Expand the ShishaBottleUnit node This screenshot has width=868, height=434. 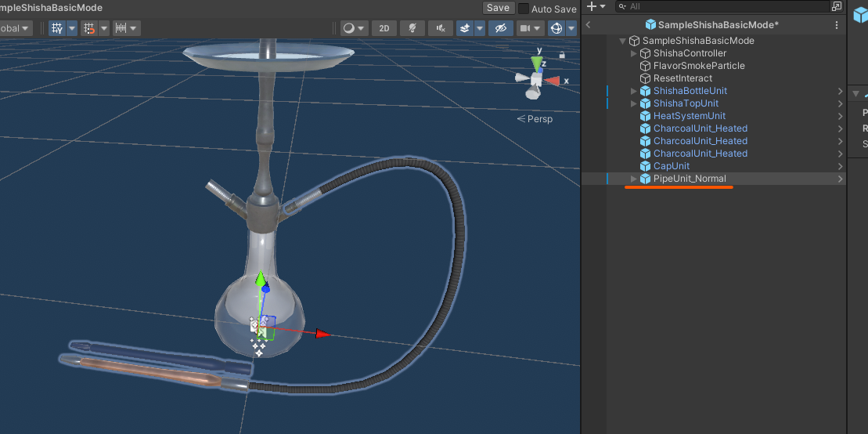[x=634, y=91]
